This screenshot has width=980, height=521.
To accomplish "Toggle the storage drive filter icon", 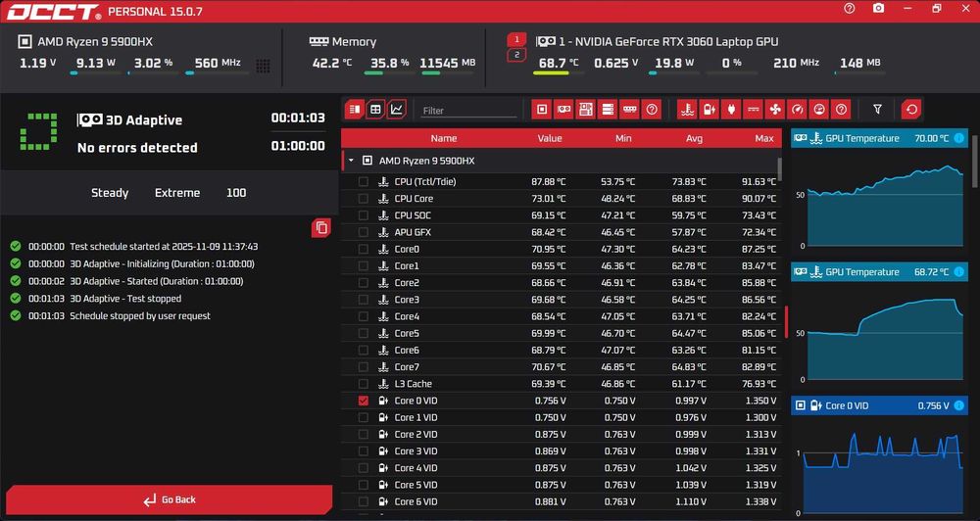I will click(x=608, y=110).
